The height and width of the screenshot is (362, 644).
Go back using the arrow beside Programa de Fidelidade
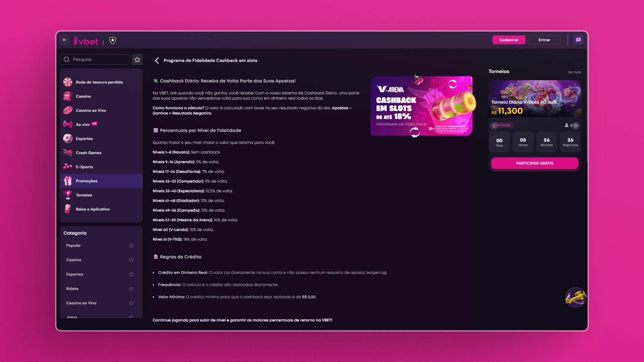(157, 60)
